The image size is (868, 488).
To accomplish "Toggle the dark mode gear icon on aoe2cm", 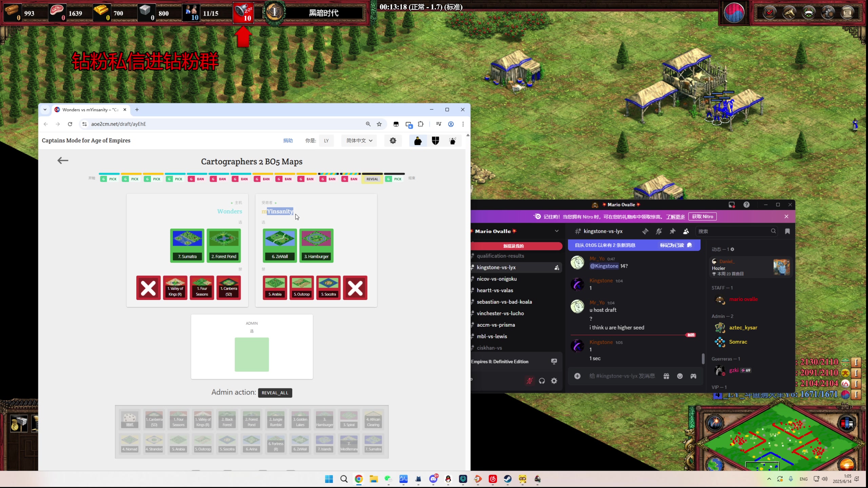I will click(393, 141).
